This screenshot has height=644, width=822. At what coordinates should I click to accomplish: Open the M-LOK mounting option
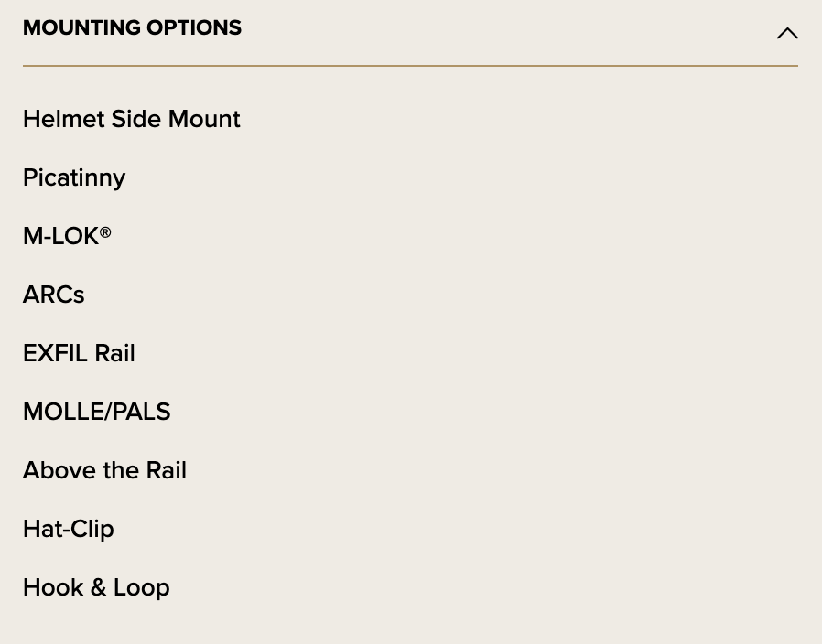(x=67, y=236)
